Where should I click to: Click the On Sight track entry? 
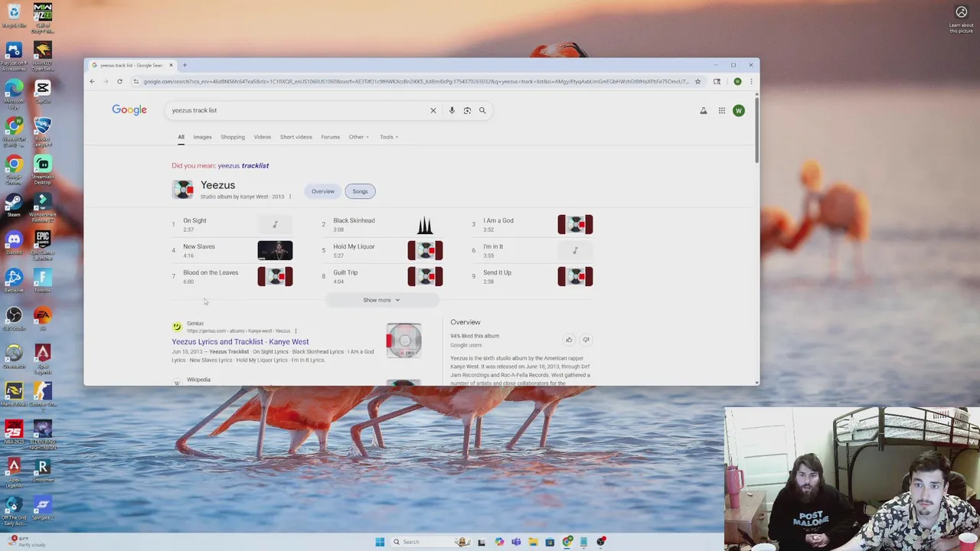[x=233, y=224]
